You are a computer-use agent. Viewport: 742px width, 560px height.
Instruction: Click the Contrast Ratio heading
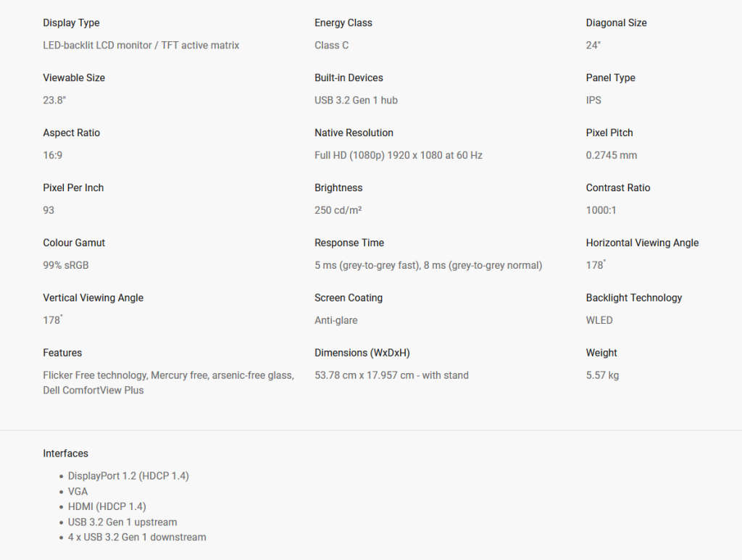[x=617, y=188]
